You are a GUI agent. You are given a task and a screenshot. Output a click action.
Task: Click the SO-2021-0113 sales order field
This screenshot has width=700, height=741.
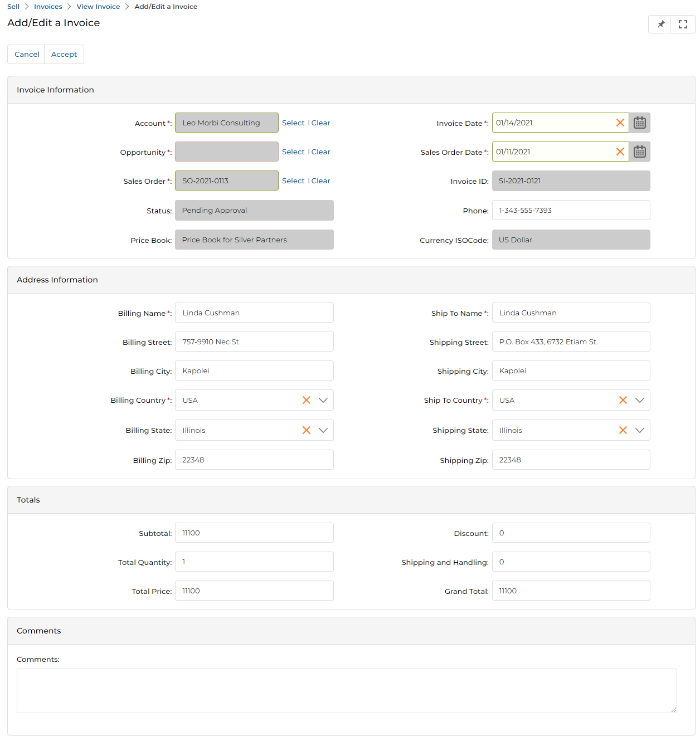227,181
